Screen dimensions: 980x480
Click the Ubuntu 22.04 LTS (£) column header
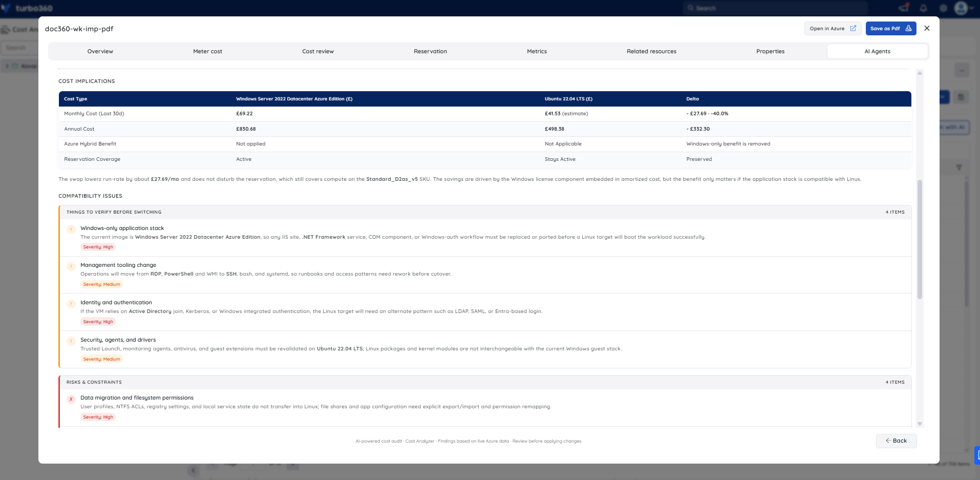[x=569, y=99]
